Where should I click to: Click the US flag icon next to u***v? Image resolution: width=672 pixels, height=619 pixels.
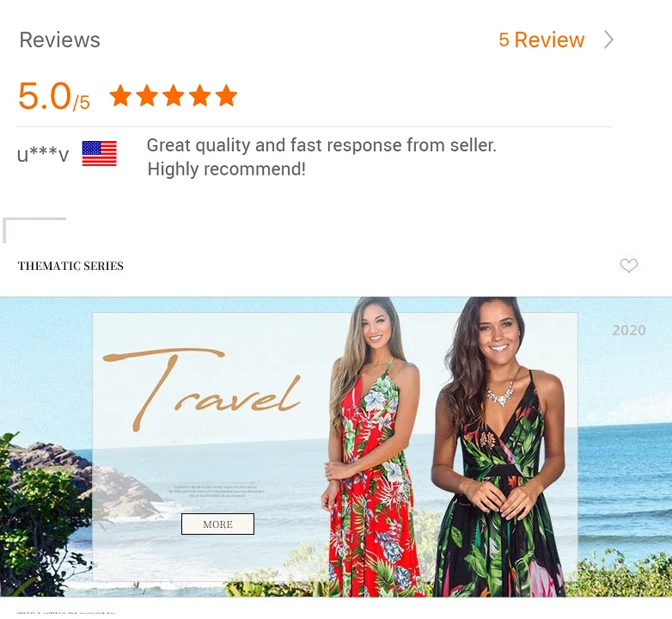point(99,154)
